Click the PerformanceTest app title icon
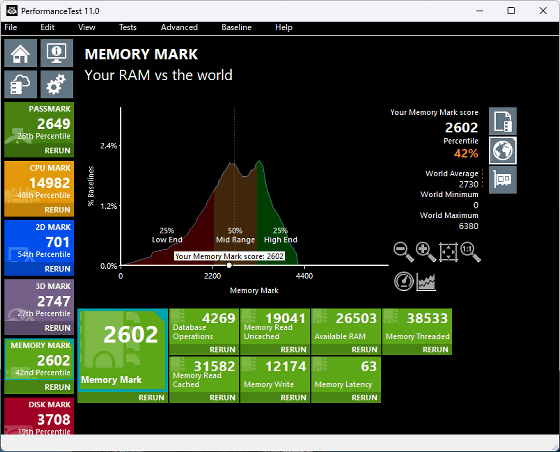The width and height of the screenshot is (560, 452). point(12,11)
